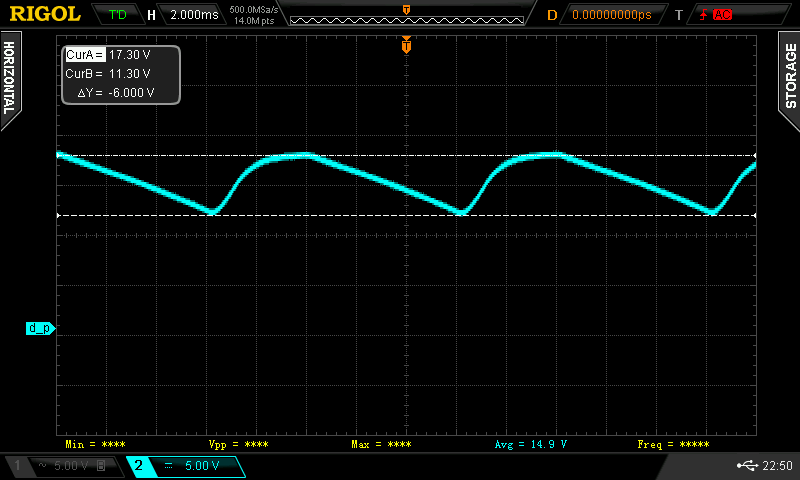This screenshot has width=800, height=480.
Task: Select the CurB cursor label
Action: (x=84, y=73)
